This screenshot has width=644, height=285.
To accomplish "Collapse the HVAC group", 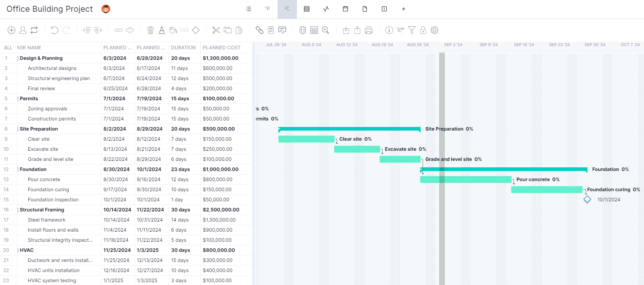I will [18, 250].
